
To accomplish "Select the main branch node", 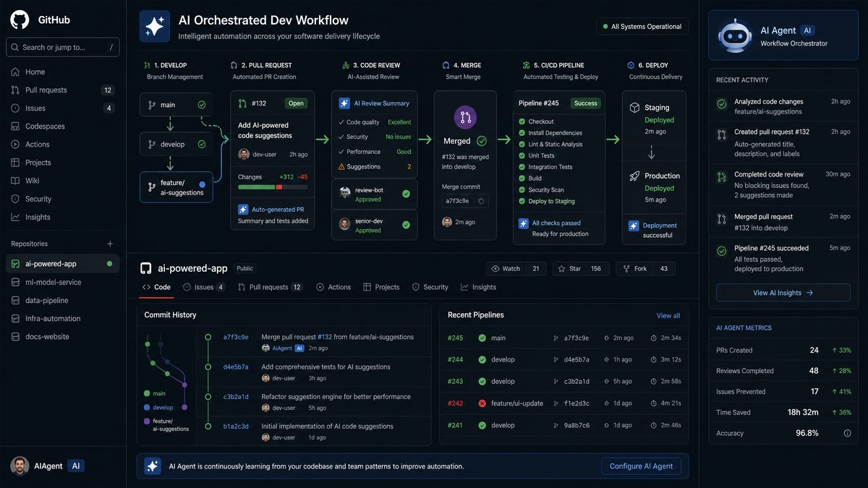I will click(176, 105).
